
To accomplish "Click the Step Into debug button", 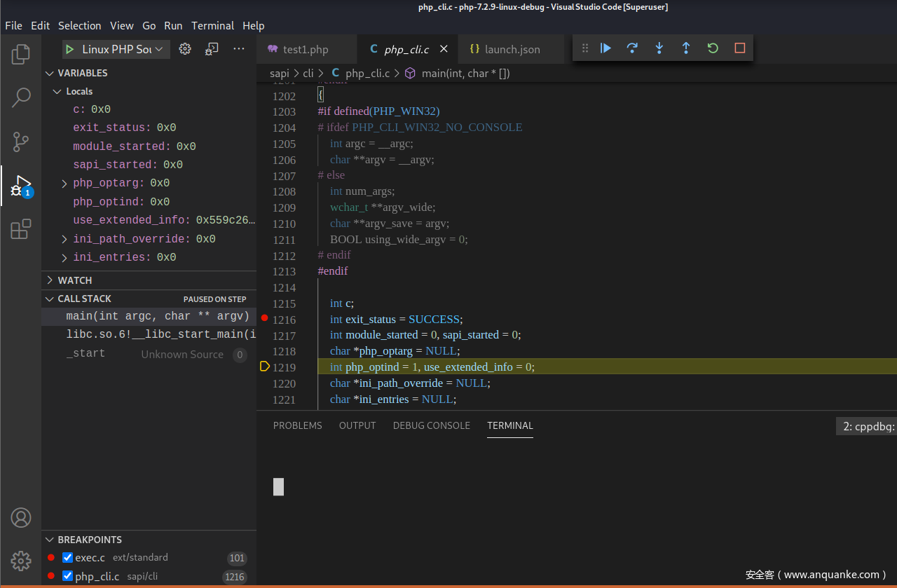I will coord(659,48).
